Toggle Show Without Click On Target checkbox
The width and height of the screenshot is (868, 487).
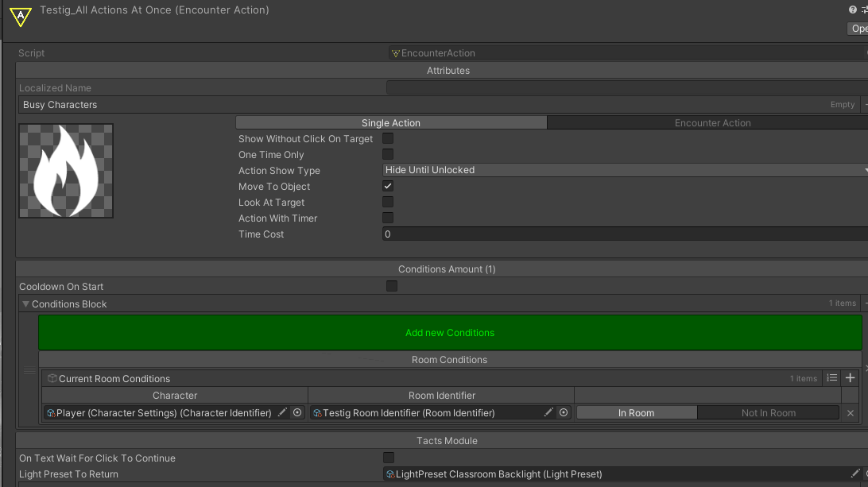[388, 138]
